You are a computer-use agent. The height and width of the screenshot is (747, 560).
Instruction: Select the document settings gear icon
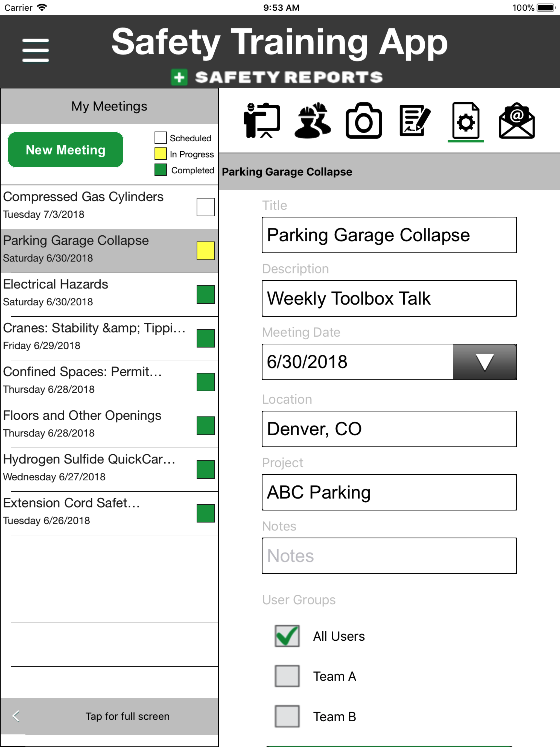466,121
